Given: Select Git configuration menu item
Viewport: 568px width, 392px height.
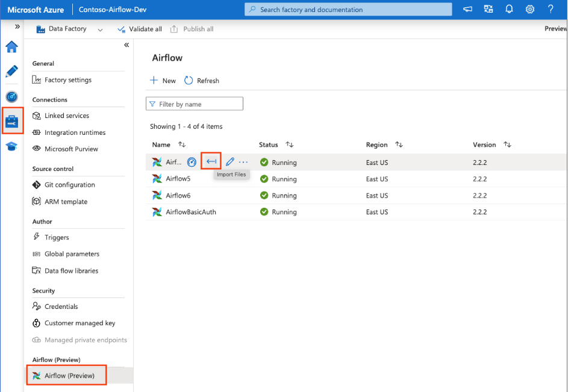Looking at the screenshot, I should tap(69, 185).
